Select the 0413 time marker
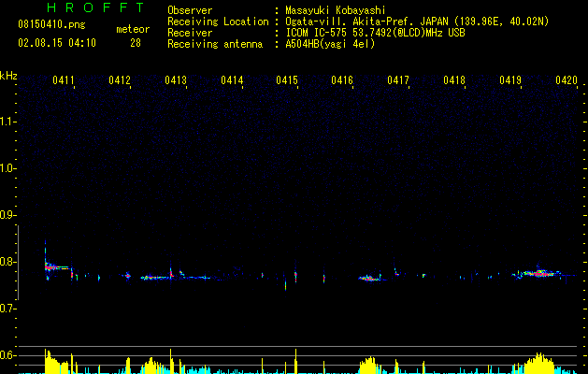 [x=176, y=80]
